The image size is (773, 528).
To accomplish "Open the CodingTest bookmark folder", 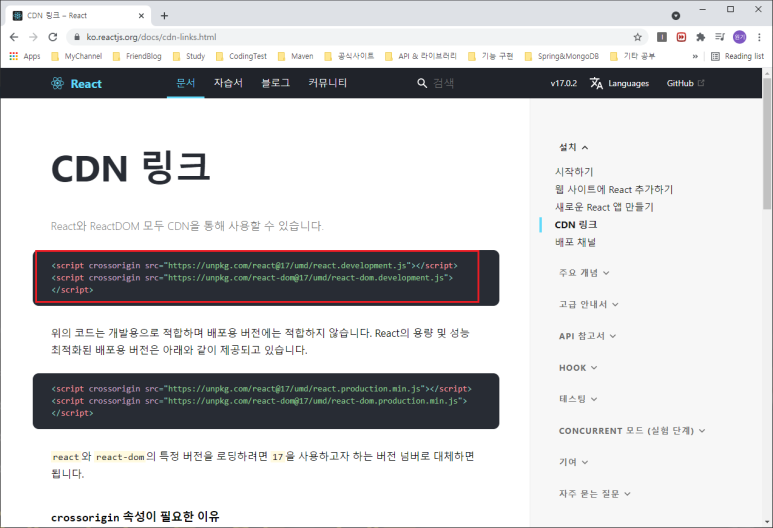I will [x=242, y=56].
